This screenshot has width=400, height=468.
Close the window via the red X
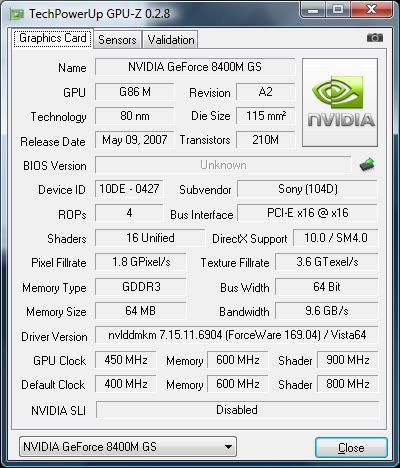[x=371, y=10]
